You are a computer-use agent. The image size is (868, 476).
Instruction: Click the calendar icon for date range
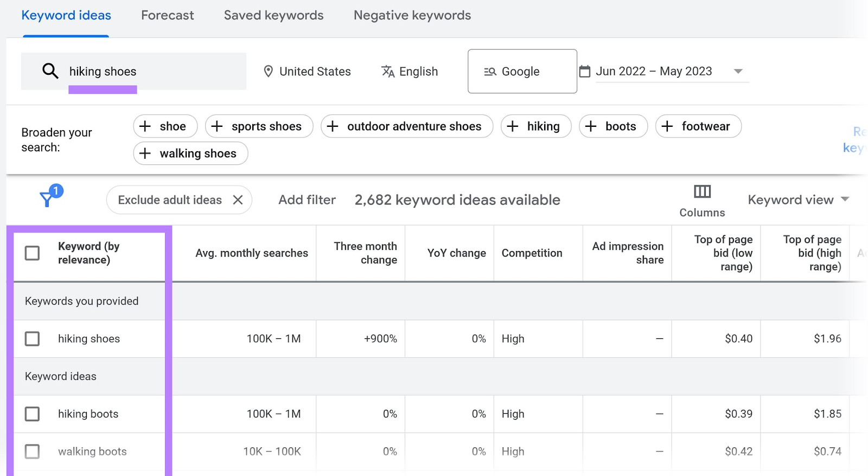[585, 72]
